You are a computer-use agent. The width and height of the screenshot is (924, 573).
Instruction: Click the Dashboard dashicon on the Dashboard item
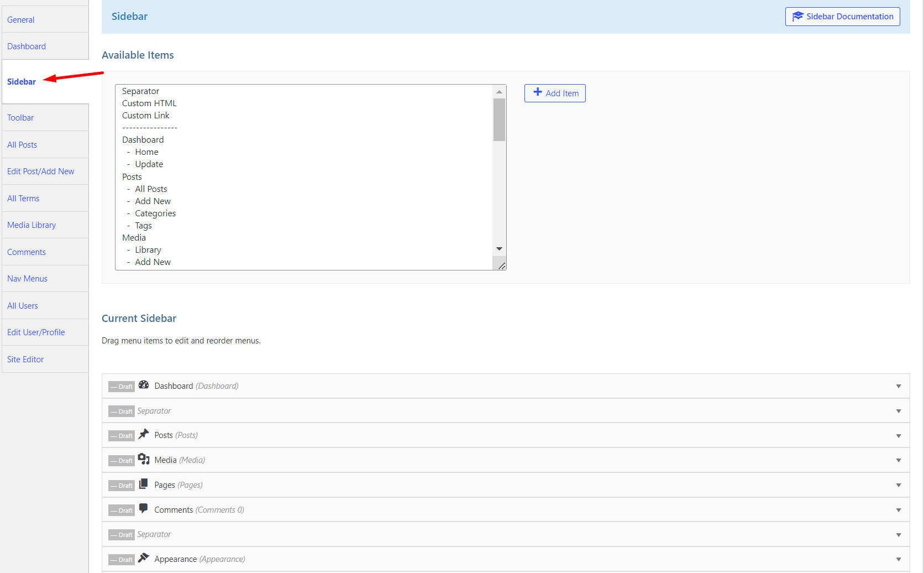click(144, 385)
